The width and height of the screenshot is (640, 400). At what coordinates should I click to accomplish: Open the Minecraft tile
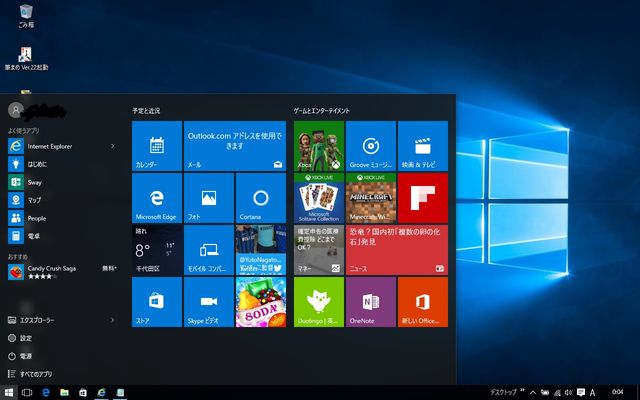tap(371, 198)
